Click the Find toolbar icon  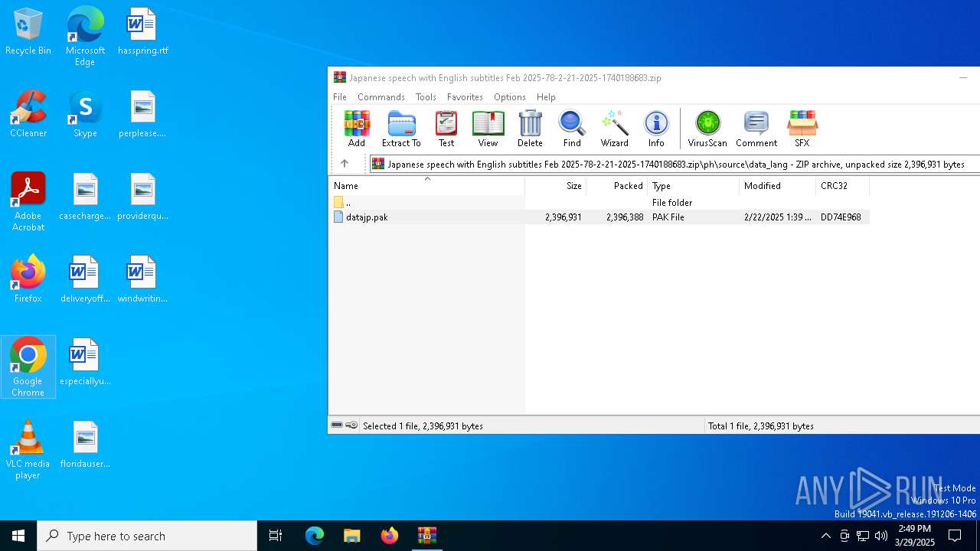pos(572,129)
